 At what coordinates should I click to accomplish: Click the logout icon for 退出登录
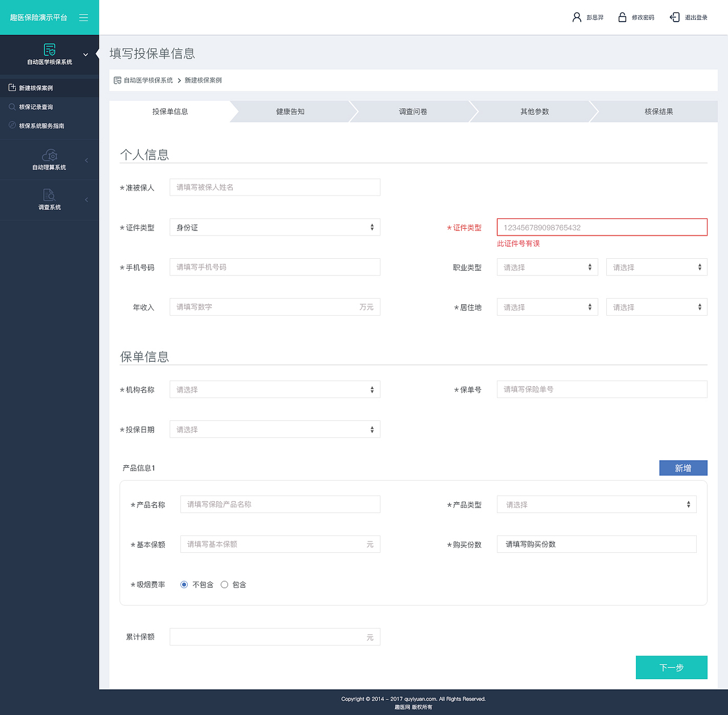click(x=675, y=17)
